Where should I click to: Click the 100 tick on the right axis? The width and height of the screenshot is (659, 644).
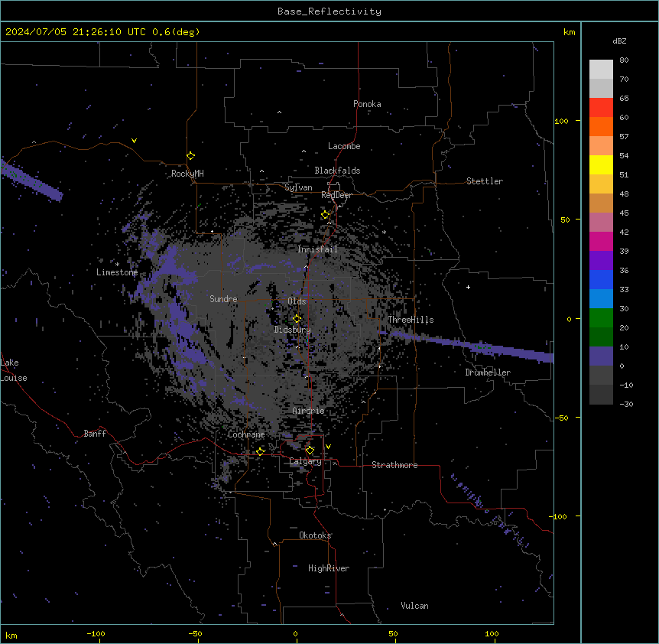point(561,121)
